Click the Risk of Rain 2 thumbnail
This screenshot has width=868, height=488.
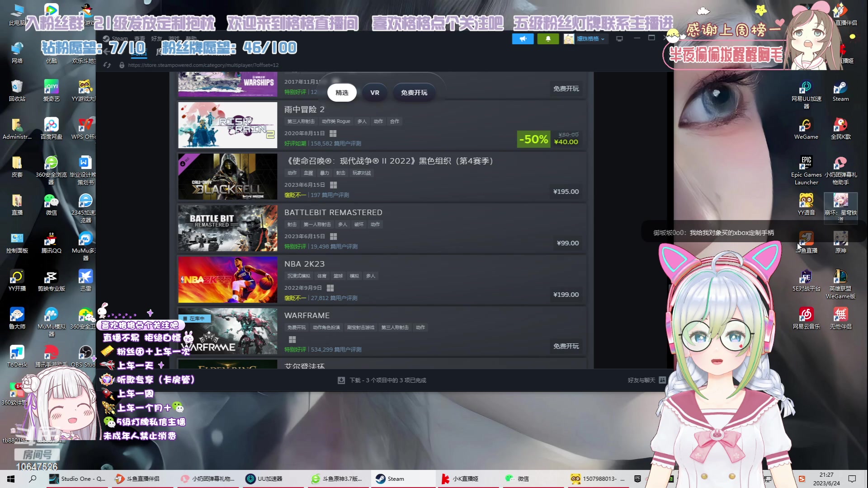(x=227, y=125)
